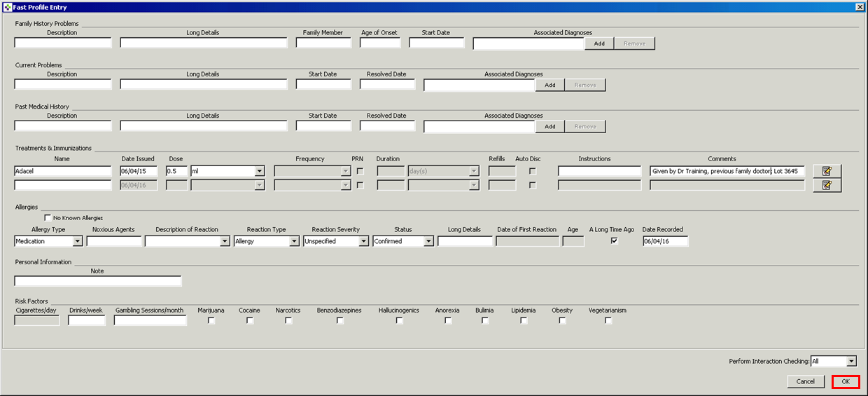868x396 pixels.
Task: Click Current Problems Resolved Date field
Action: 388,84
